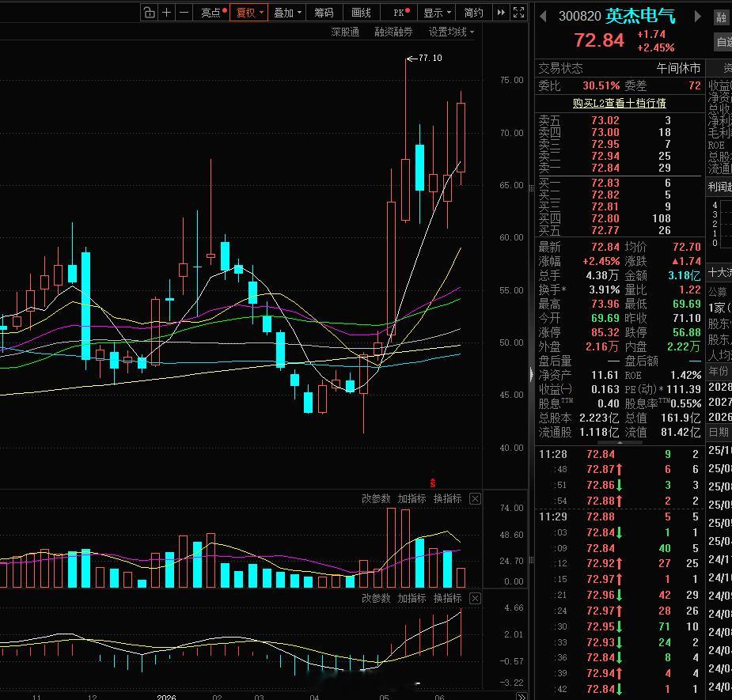Toggle the 亮点 highlights option
The height and width of the screenshot is (700, 732).
click(214, 13)
